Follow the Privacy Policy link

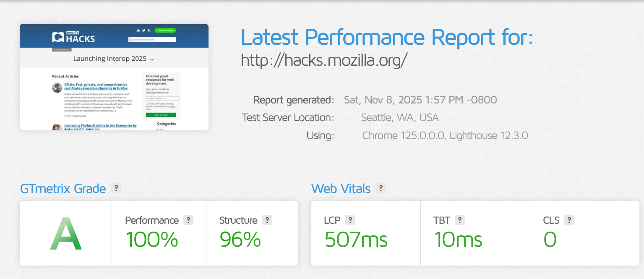pos(172,106)
